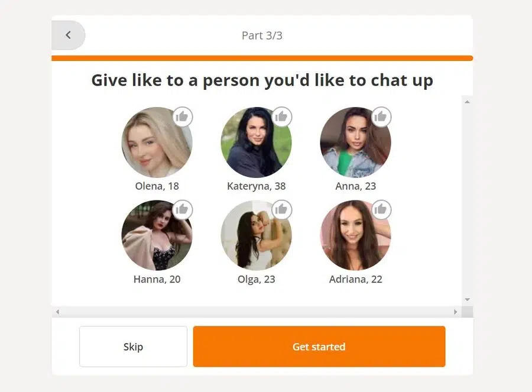Image resolution: width=532 pixels, height=392 pixels.
Task: Click the Skip button
Action: [x=134, y=346]
